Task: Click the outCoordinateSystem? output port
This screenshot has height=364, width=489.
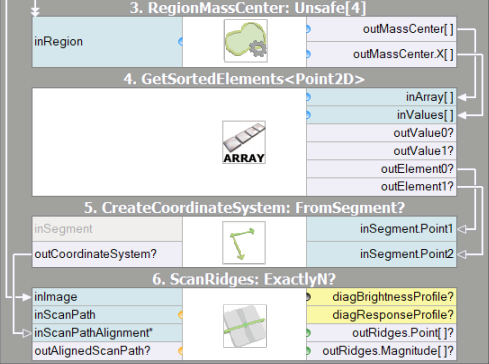Action: [x=107, y=254]
